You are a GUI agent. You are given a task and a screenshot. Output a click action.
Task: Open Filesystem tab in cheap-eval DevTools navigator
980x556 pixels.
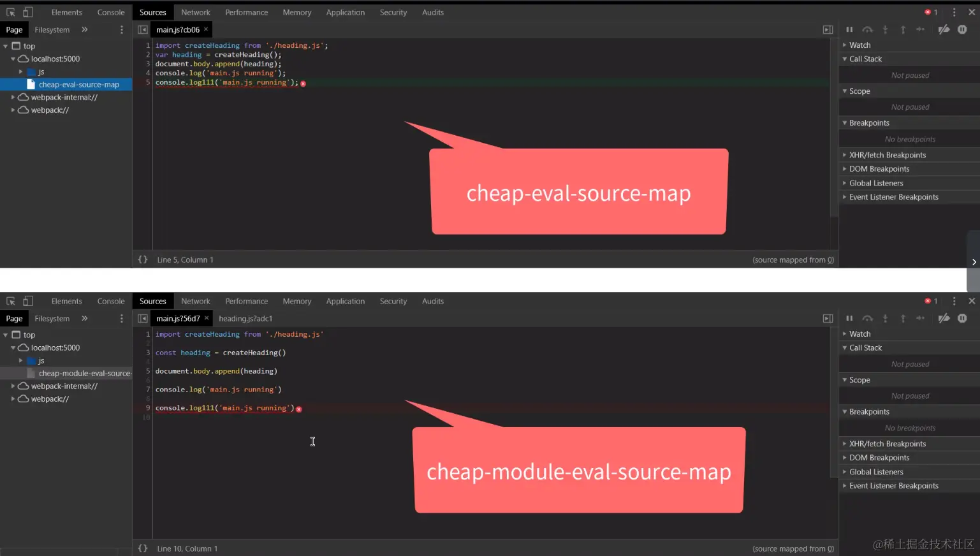point(52,29)
